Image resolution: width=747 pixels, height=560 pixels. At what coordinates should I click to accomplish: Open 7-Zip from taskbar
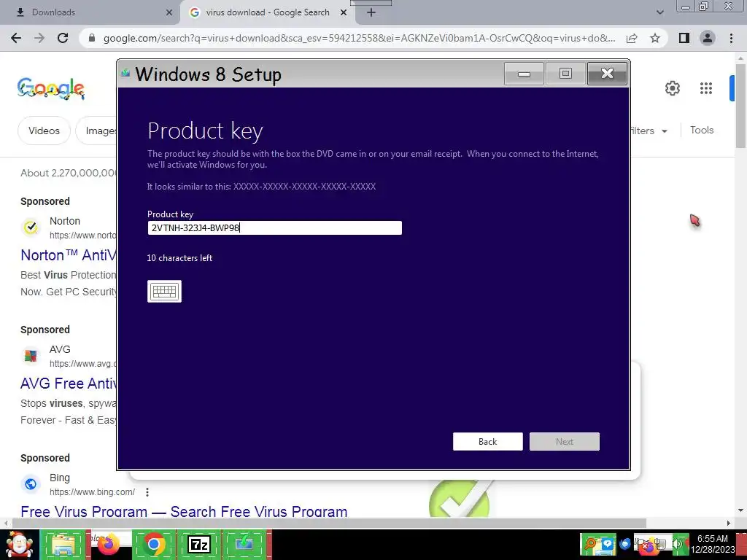tap(199, 544)
